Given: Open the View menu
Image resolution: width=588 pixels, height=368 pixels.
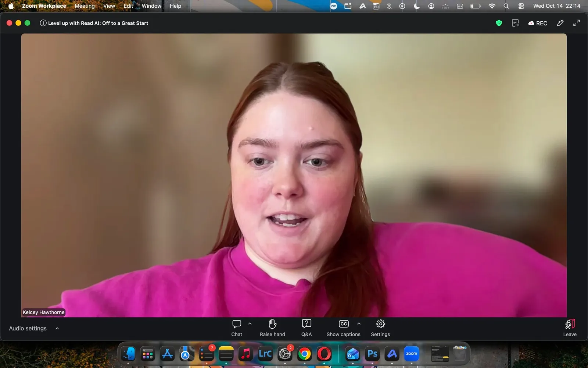Looking at the screenshot, I should [x=109, y=6].
